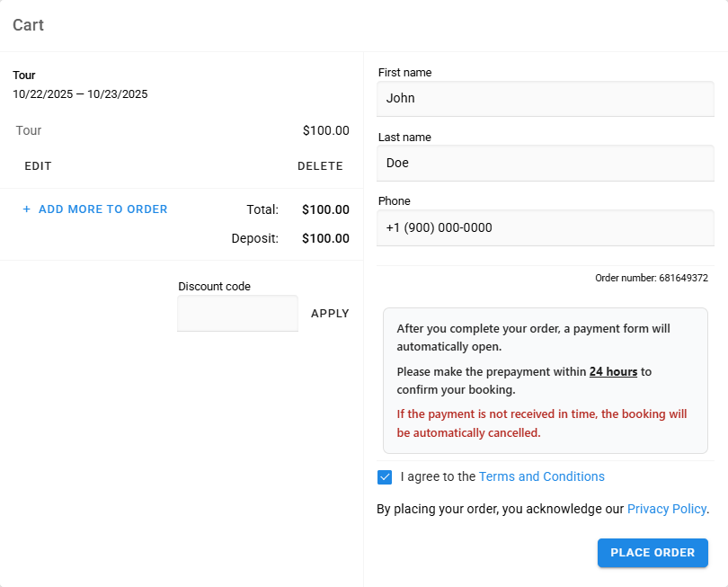The image size is (728, 587).
Task: Click the Deposit amount value
Action: coord(325,238)
